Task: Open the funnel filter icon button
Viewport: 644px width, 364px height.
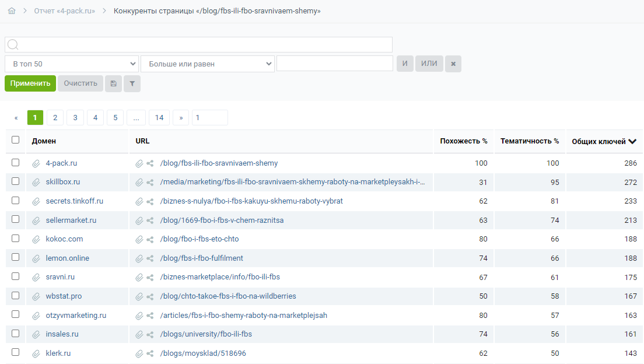Action: 132,83
